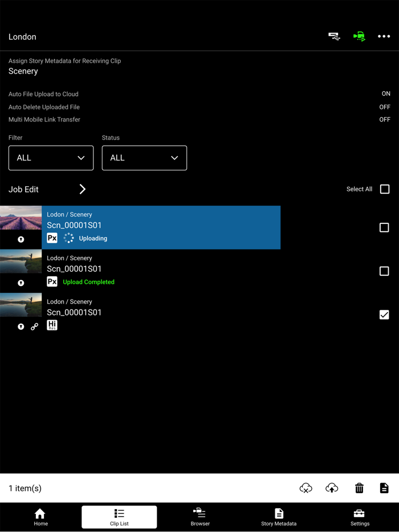Click the Upload Completed clip's lake thumbnail

click(21, 261)
